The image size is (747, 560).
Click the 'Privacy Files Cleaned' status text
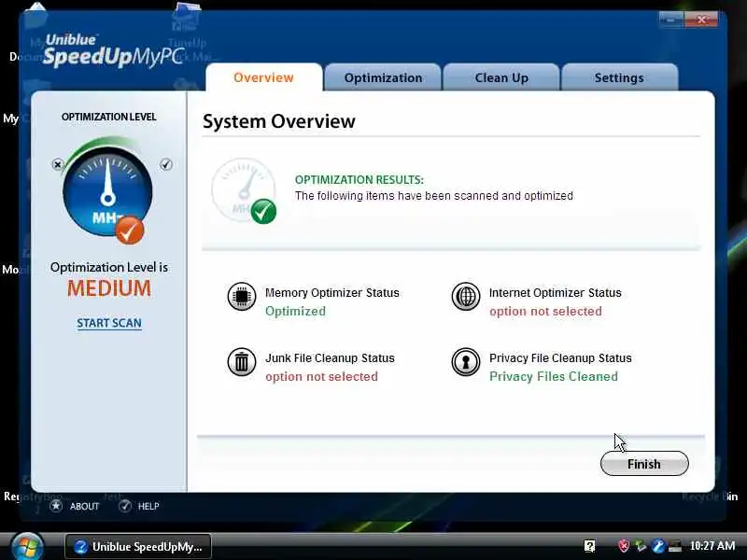(554, 377)
